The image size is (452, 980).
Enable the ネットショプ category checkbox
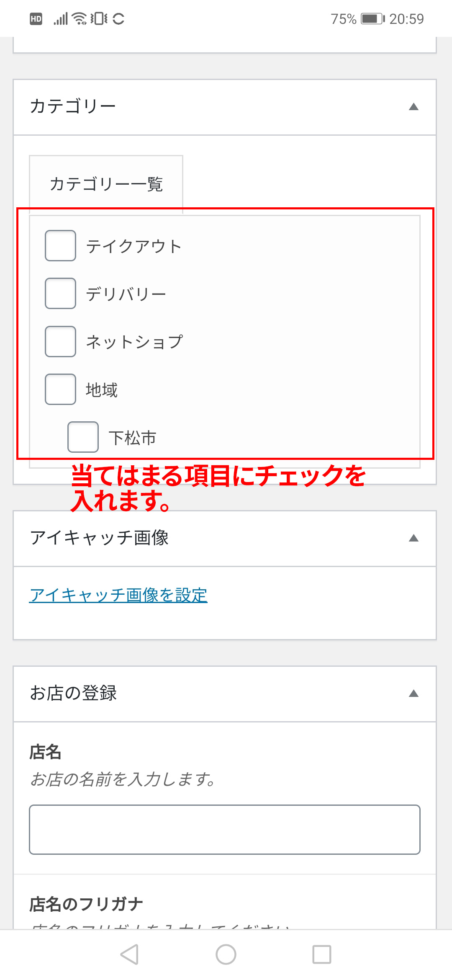point(60,342)
